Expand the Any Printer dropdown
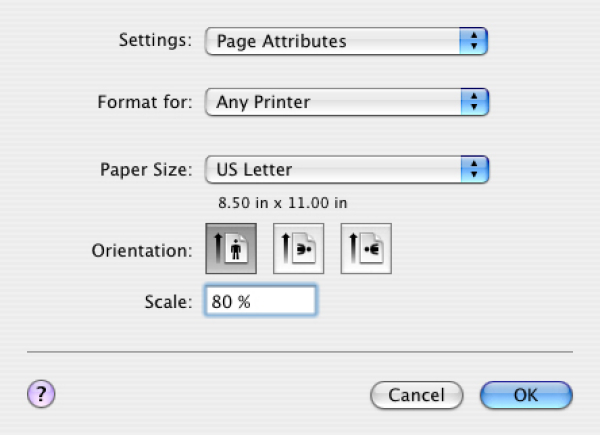 [x=334, y=101]
